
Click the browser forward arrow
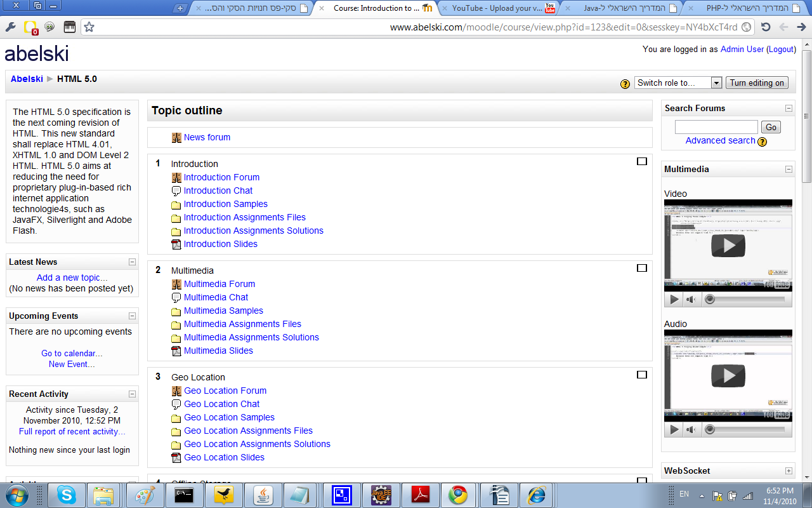point(801,27)
